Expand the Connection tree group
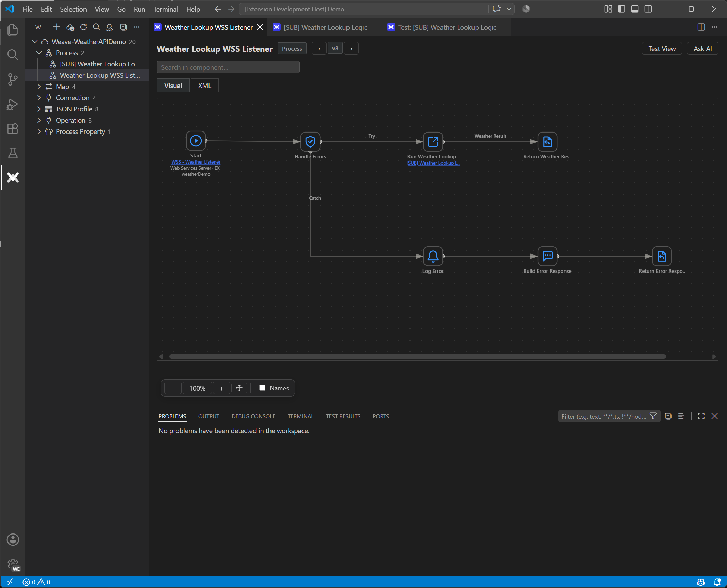The height and width of the screenshot is (588, 727). [39, 98]
